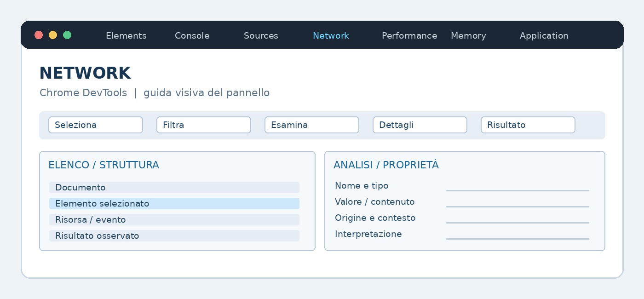Click the Seleziona step button
644x299 pixels.
coord(96,125)
